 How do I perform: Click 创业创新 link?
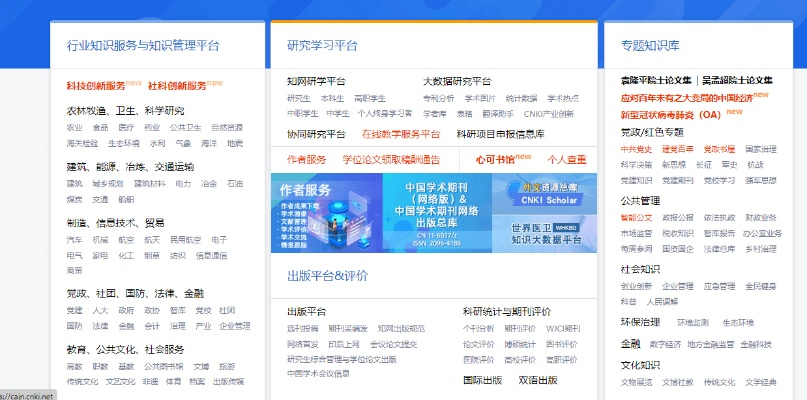tap(636, 286)
